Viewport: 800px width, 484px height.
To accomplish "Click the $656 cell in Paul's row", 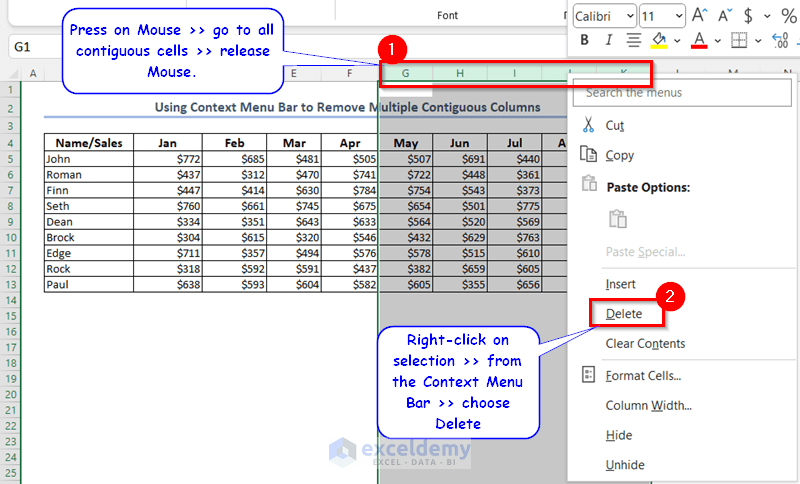I will 514,285.
